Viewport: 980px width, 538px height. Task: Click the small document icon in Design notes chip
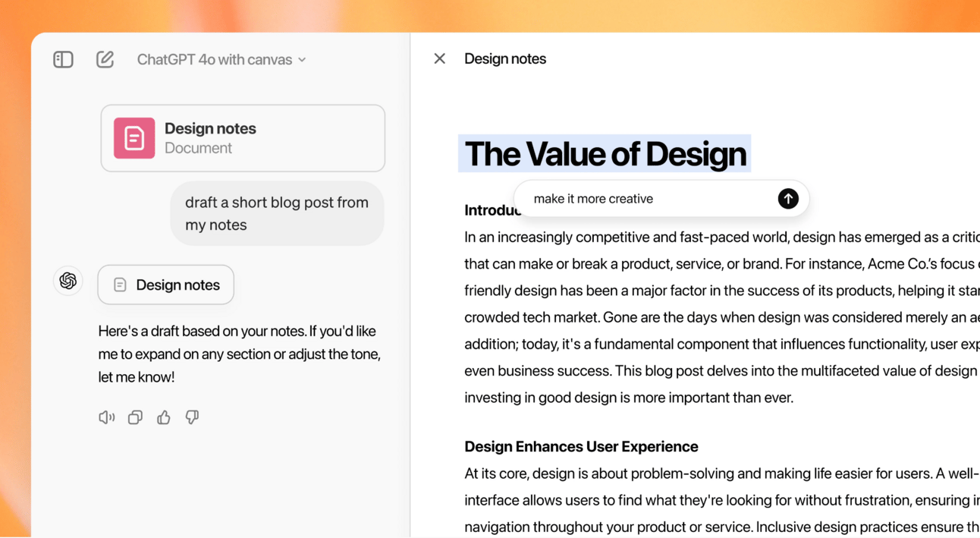pos(120,285)
